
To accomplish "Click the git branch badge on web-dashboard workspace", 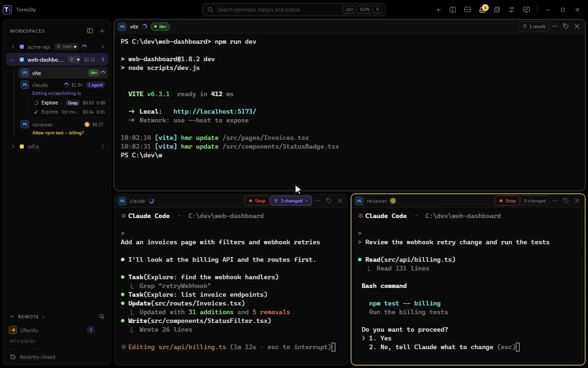I will (74, 59).
